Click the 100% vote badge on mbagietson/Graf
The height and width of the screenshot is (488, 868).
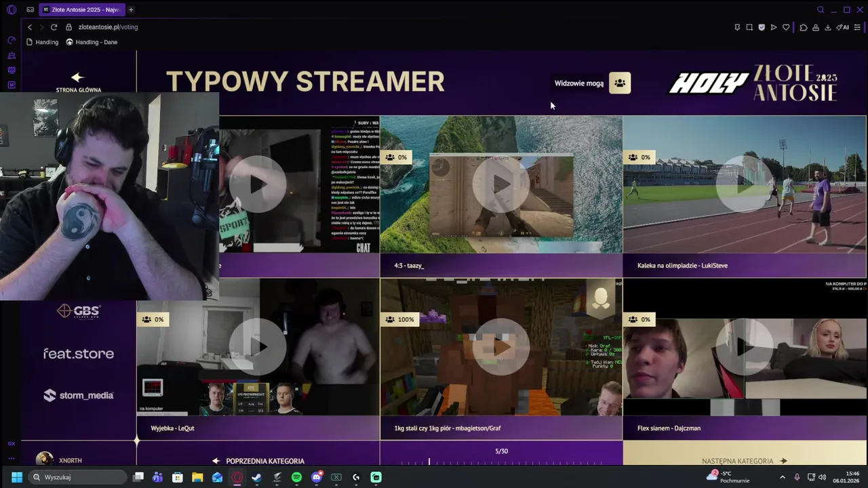click(399, 319)
